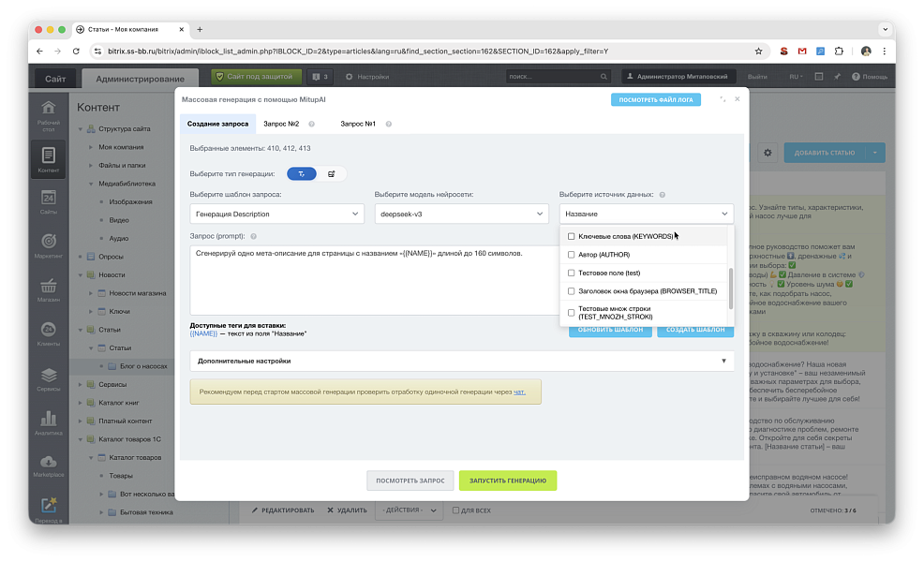Open the Контент sidebar section
Screen dimensions: 924x562
click(49, 159)
